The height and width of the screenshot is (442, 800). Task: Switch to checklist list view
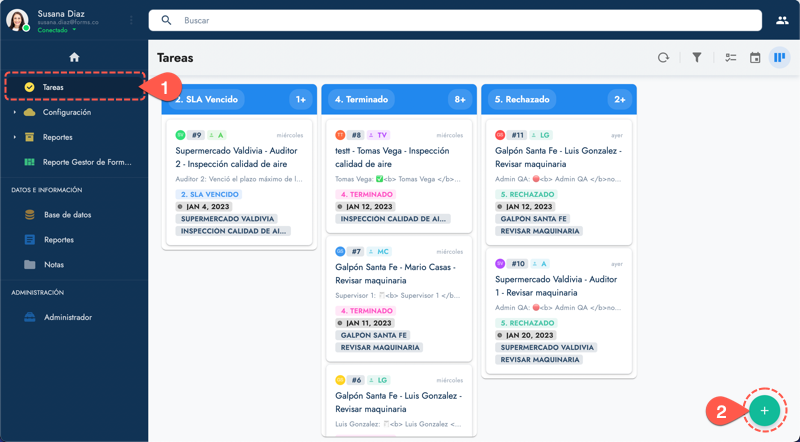[730, 58]
